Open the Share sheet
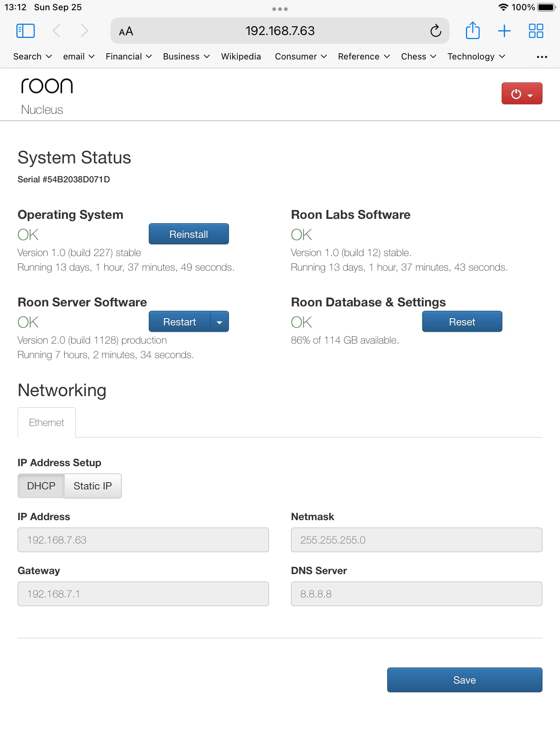 pos(472,30)
